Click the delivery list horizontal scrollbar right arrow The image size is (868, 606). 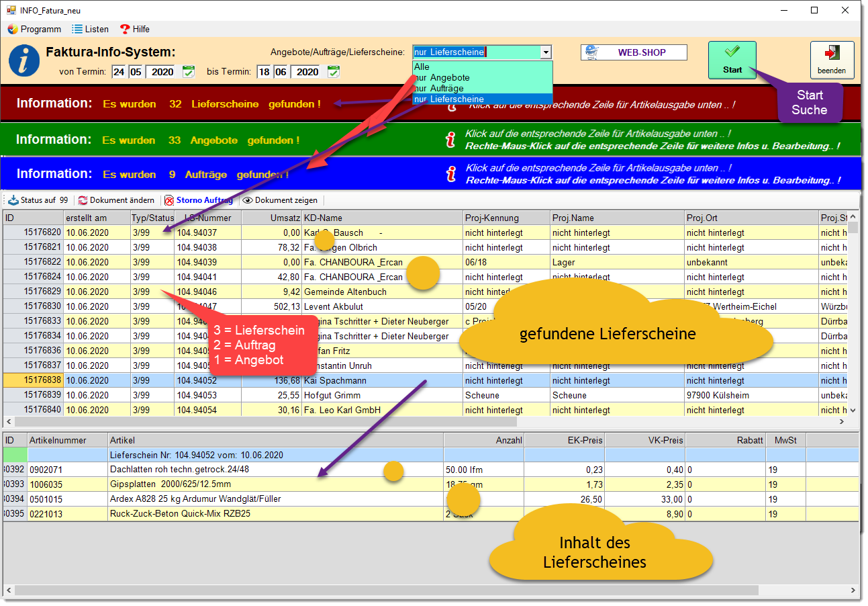(x=842, y=423)
